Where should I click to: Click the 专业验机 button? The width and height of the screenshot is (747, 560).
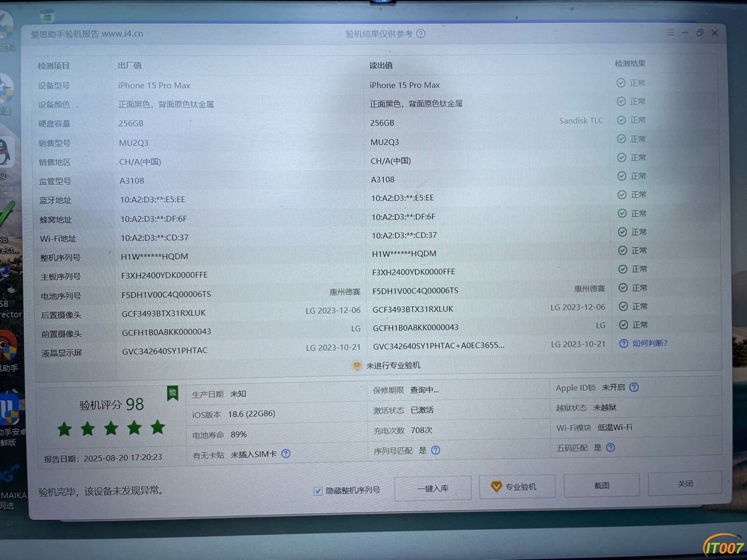[517, 487]
